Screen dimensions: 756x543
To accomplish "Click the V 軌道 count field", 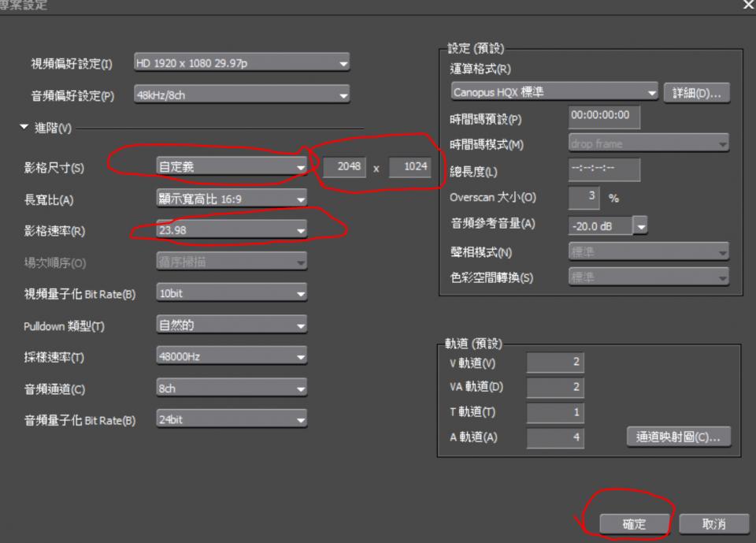I will [555, 363].
